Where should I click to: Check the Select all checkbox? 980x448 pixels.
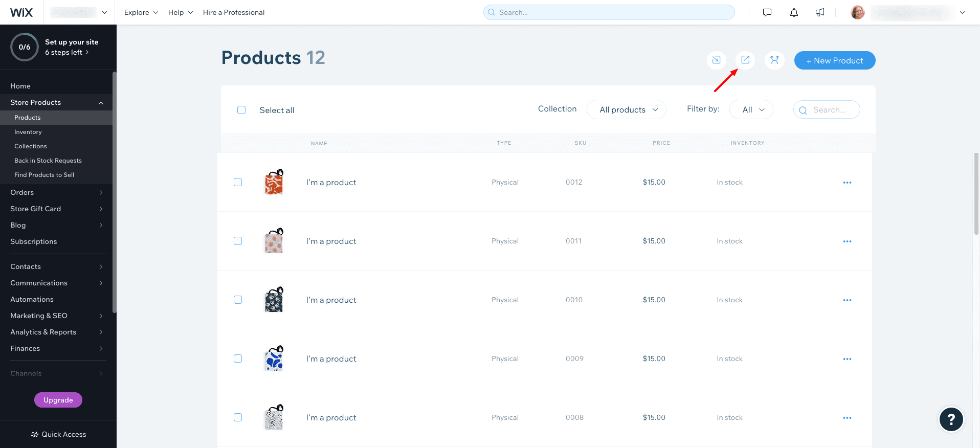click(x=241, y=110)
